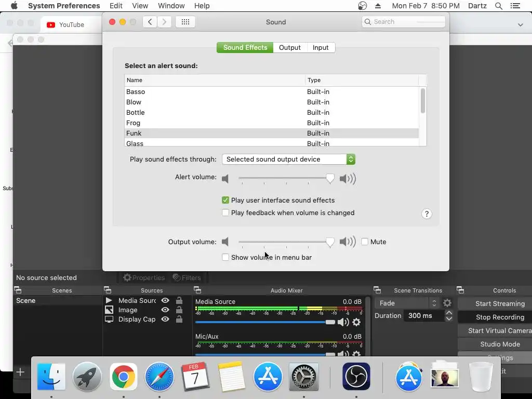Open Media Source audio settings gear
The image size is (532, 399).
click(x=356, y=322)
